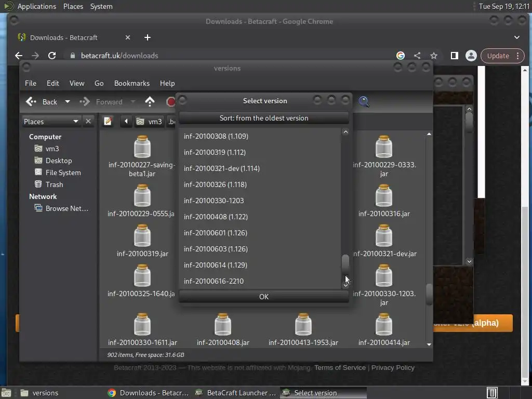Select inf-20100229-0555.jar file icon
The width and height of the screenshot is (532, 399).
pyautogui.click(x=142, y=196)
